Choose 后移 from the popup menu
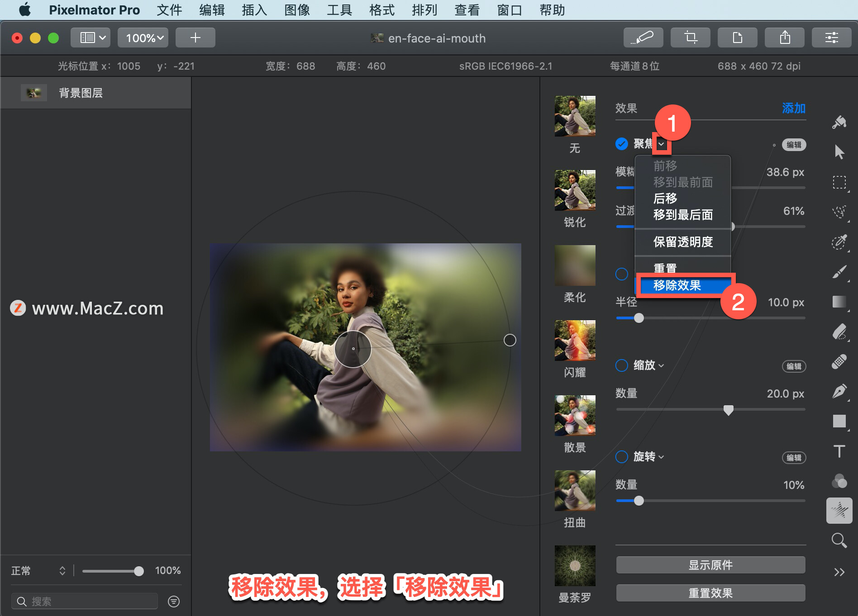Viewport: 858px width, 616px height. point(683,198)
